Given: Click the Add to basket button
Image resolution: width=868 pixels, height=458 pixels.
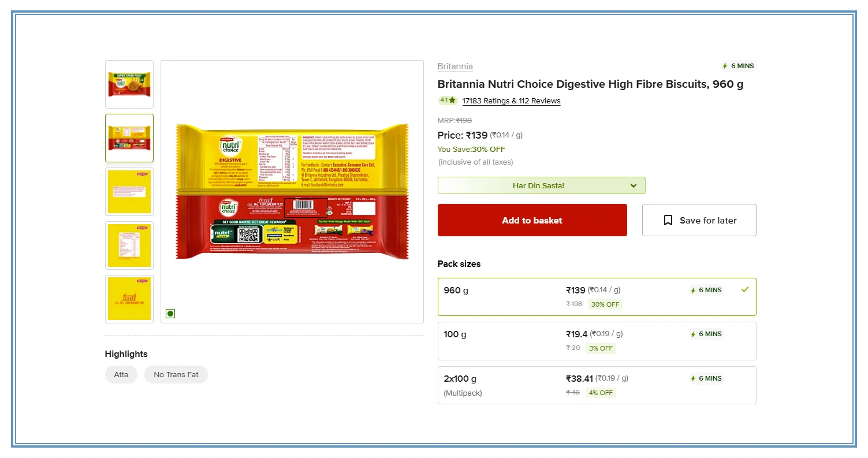Looking at the screenshot, I should point(532,220).
